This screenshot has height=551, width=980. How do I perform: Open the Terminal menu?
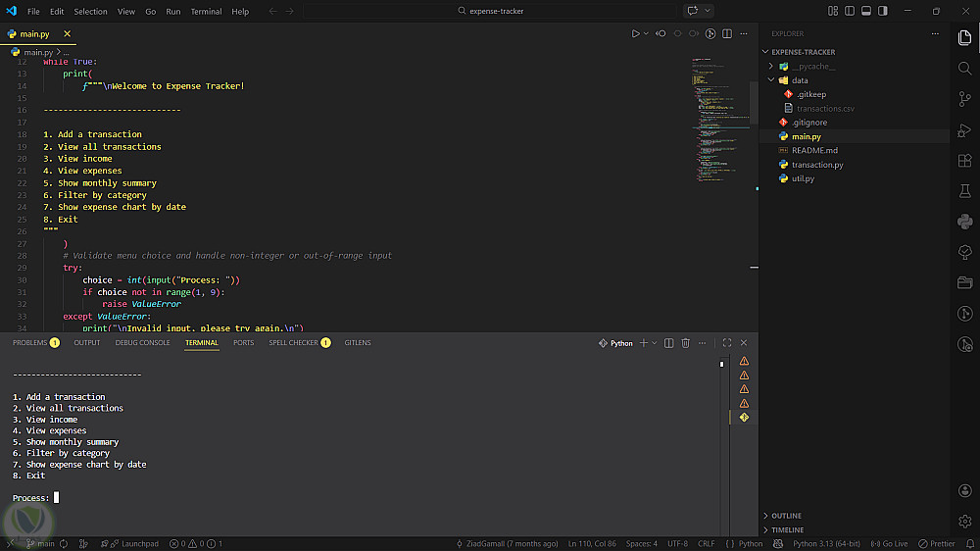(x=206, y=12)
